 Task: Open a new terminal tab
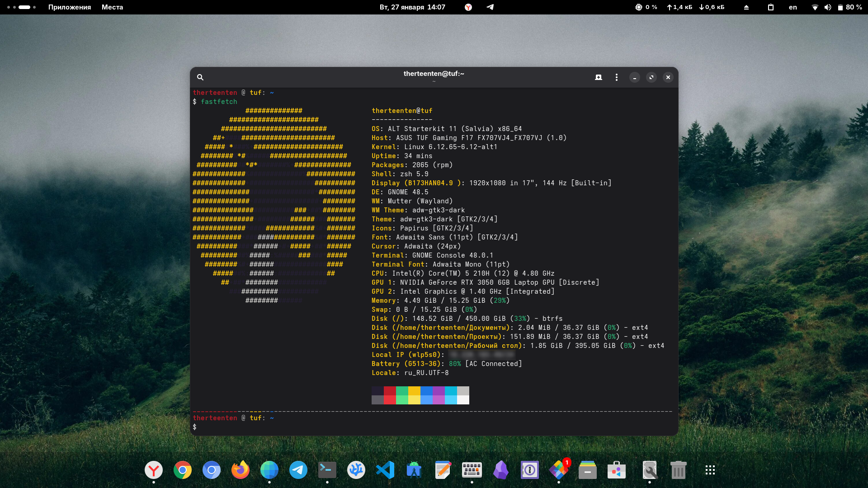(599, 77)
